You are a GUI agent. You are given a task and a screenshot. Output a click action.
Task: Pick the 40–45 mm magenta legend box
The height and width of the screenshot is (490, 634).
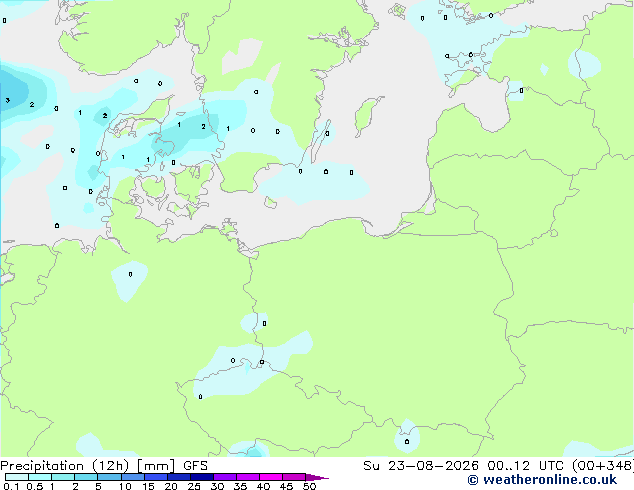271,477
